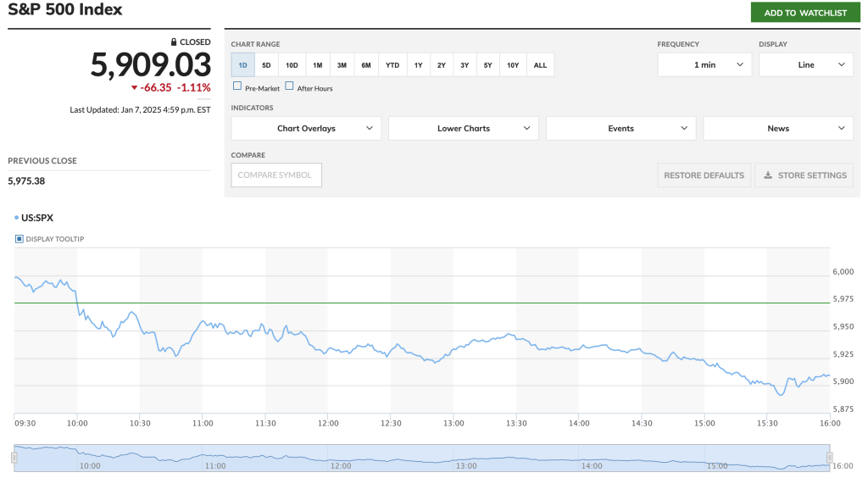Viewport: 868px width, 478px height.
Task: Click the Restore Defaults button
Action: point(704,175)
